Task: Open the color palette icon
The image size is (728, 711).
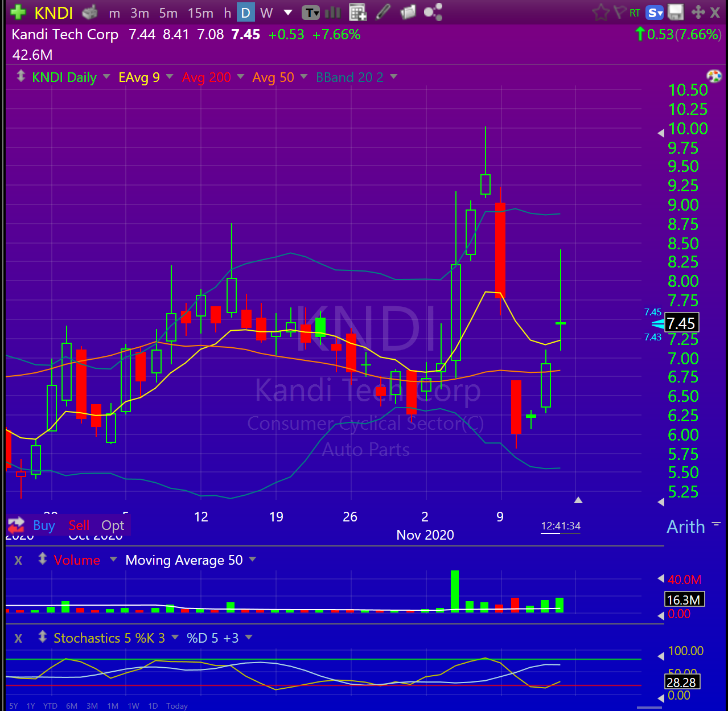Action: pyautogui.click(x=714, y=76)
